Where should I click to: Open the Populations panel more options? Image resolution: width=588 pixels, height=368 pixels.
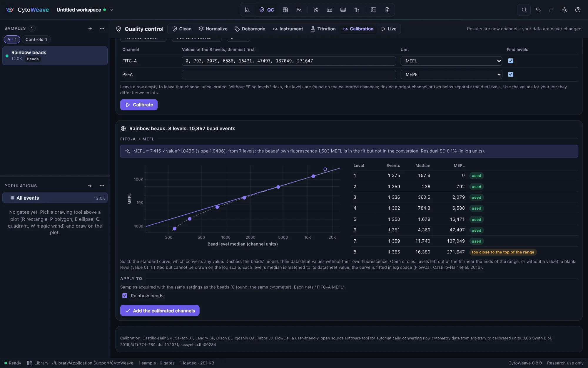[x=102, y=186]
